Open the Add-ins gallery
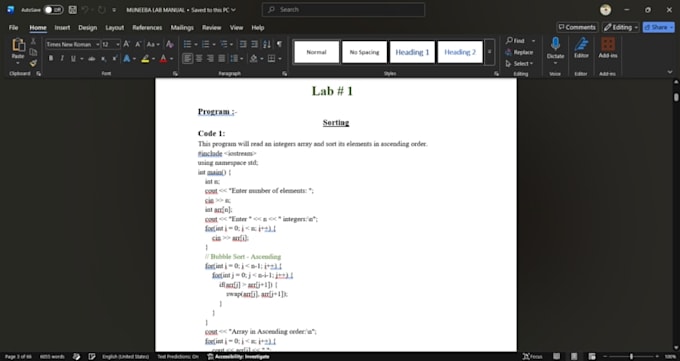The height and width of the screenshot is (361, 680). click(608, 48)
